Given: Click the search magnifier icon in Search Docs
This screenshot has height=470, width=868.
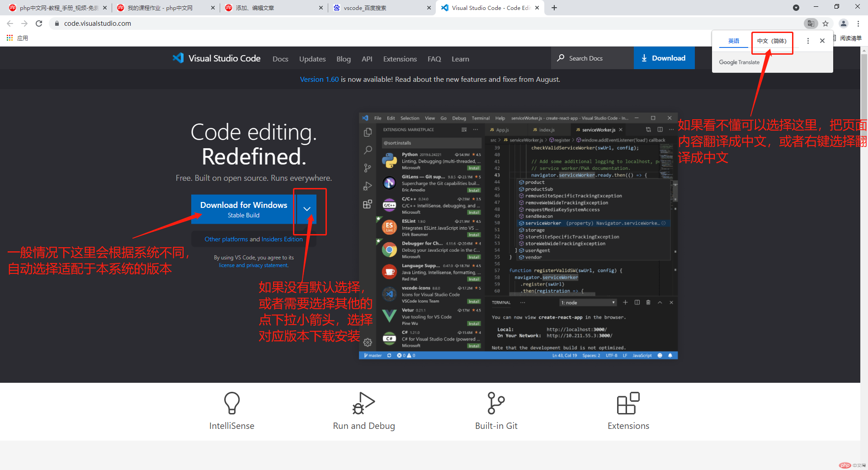Looking at the screenshot, I should pyautogui.click(x=561, y=58).
